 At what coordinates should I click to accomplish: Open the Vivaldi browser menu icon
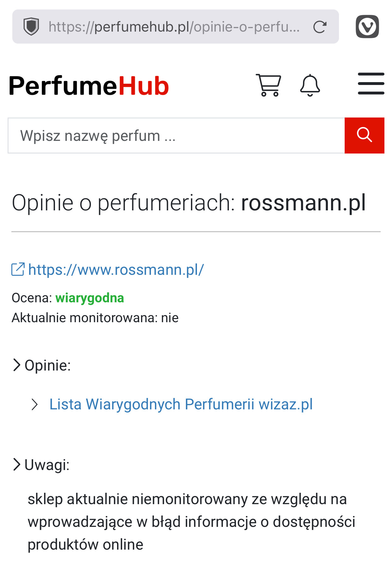pos(367,27)
